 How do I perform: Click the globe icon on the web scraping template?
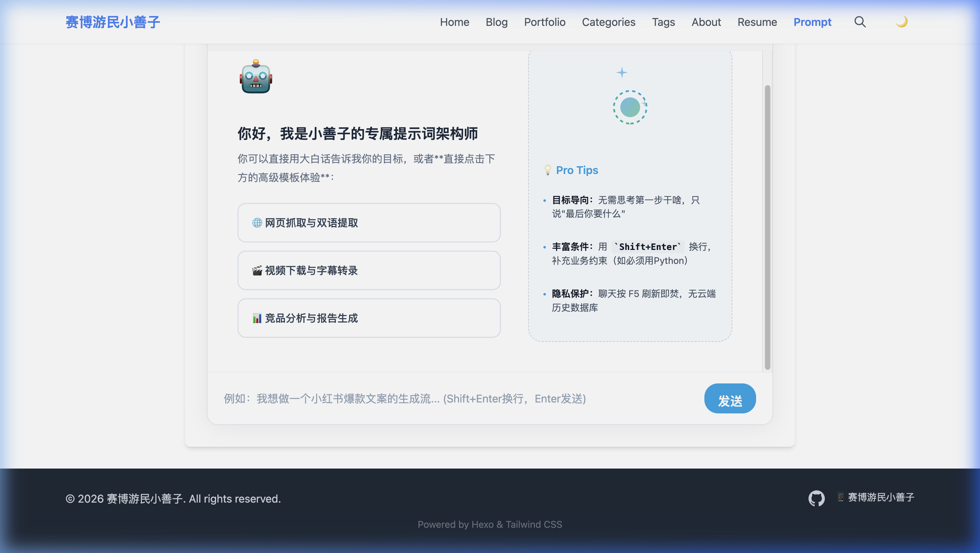(x=257, y=223)
